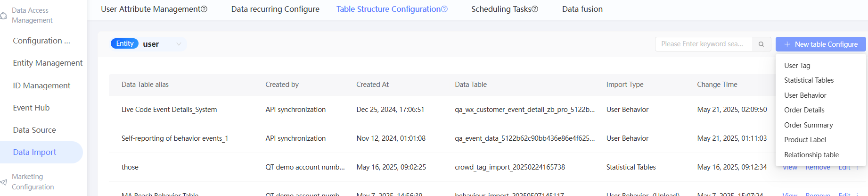Focus the keyword search input field
Image resolution: width=868 pixels, height=196 pixels.
click(x=703, y=44)
